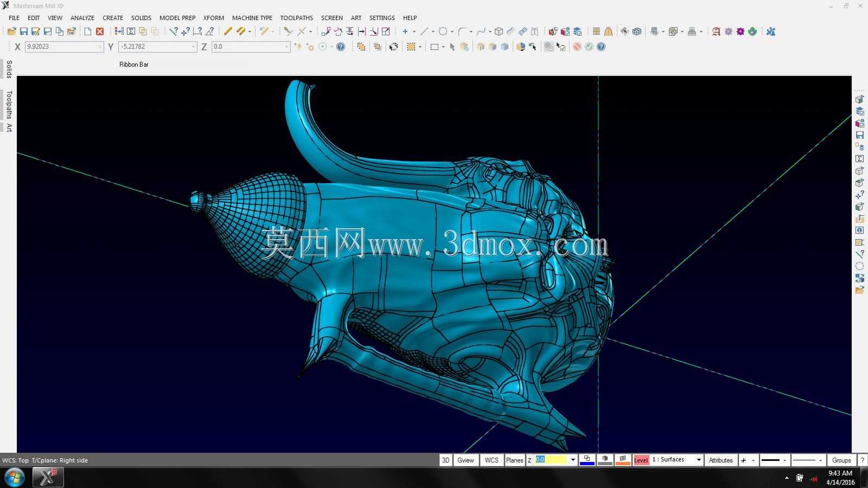The height and width of the screenshot is (488, 868).
Task: Open the Z coordinate dropdown in top bar
Action: point(286,47)
